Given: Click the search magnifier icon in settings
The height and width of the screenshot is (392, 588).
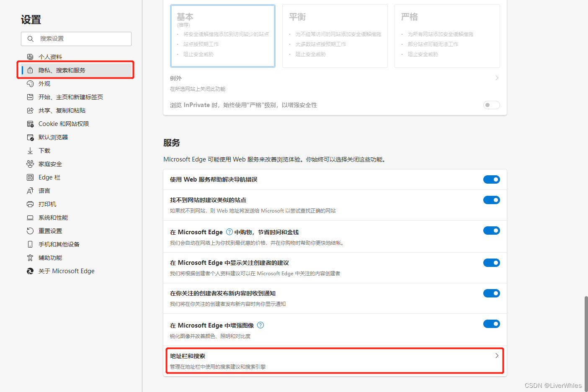Looking at the screenshot, I should click(30, 39).
